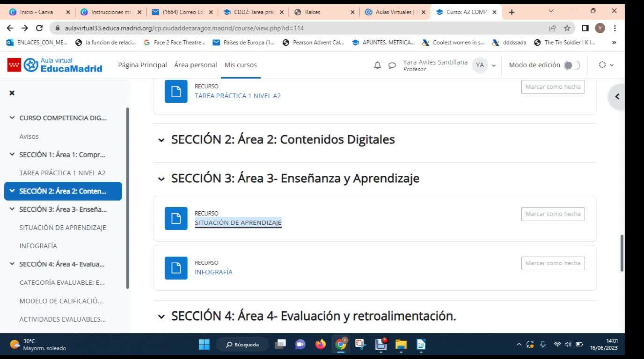This screenshot has width=644, height=359.
Task: Reload the current page
Action: 39,28
